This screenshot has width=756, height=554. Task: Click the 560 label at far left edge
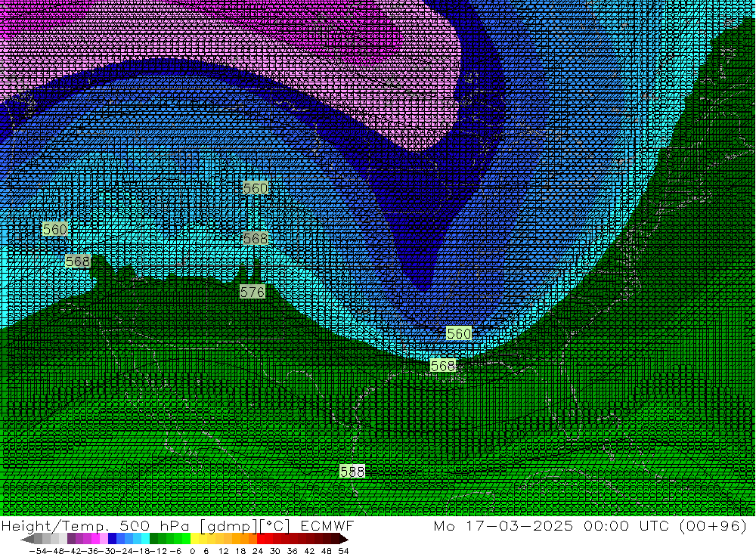click(x=54, y=229)
